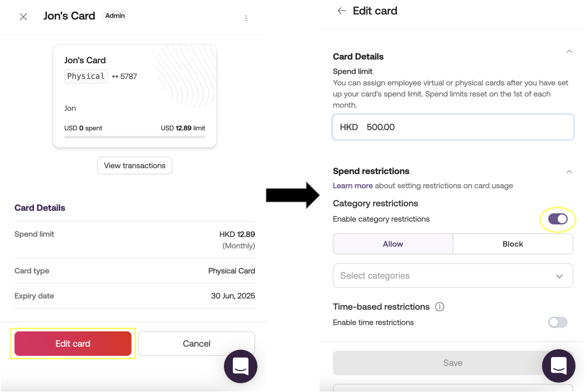Image resolution: width=586 pixels, height=392 pixels.
Task: Collapse the Card Details section chevron
Action: coord(569,52)
